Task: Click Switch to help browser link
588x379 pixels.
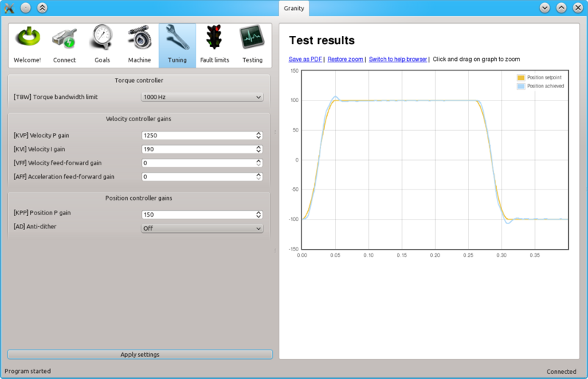Action: (398, 59)
